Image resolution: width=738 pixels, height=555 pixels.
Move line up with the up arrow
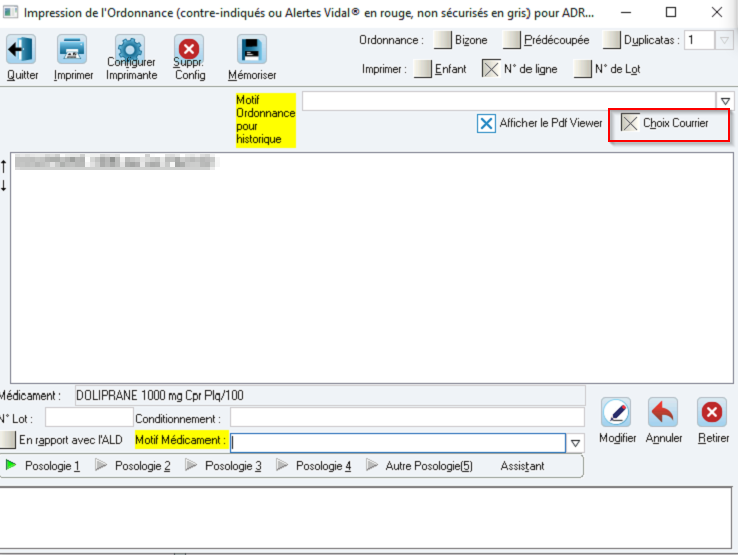(4, 166)
